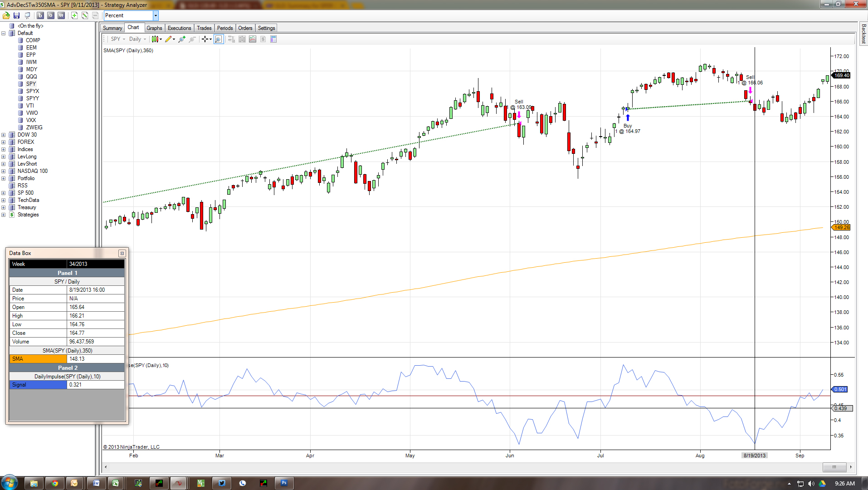
Task: Open the Orders tab
Action: (x=245, y=28)
